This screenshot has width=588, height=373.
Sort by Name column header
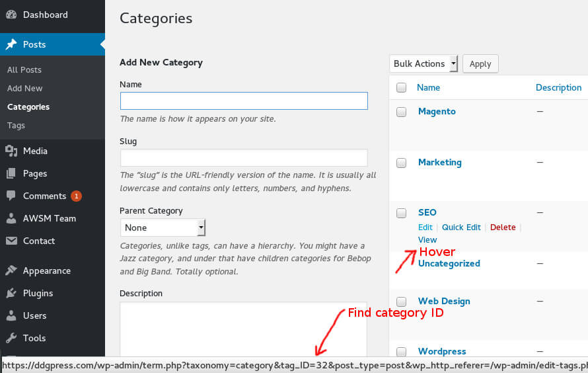click(x=428, y=87)
